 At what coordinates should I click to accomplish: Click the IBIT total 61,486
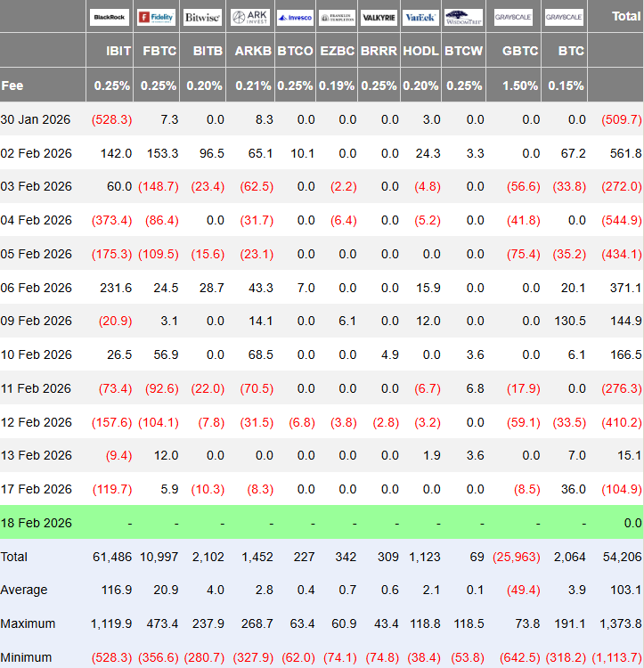click(x=112, y=557)
